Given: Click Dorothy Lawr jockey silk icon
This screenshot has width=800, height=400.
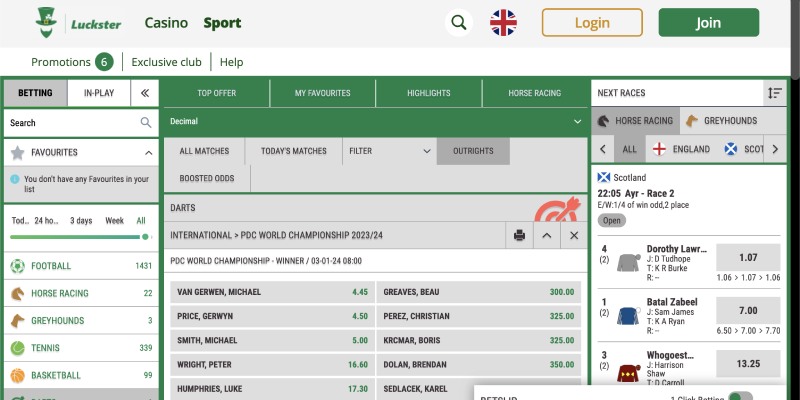Looking at the screenshot, I should point(628,262).
